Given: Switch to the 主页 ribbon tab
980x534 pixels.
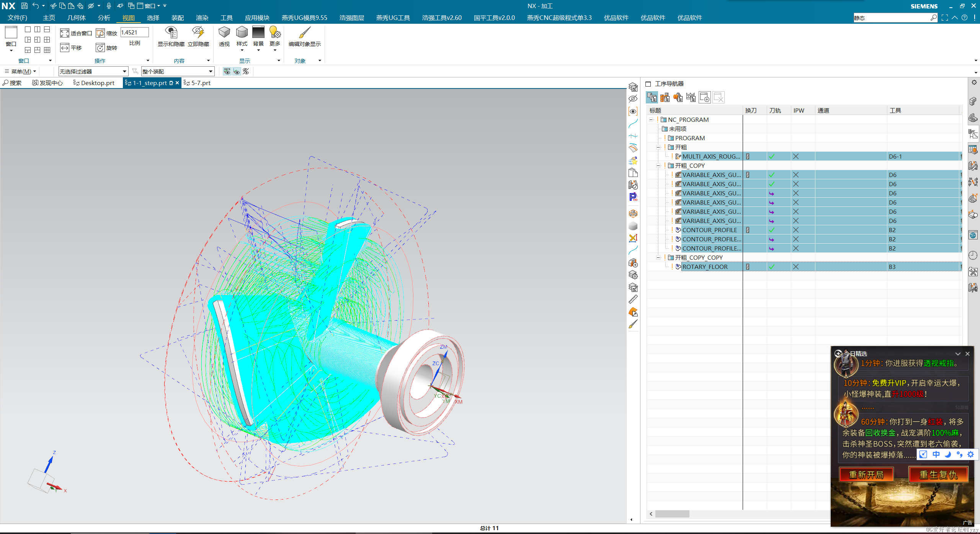Looking at the screenshot, I should pyautogui.click(x=49, y=18).
